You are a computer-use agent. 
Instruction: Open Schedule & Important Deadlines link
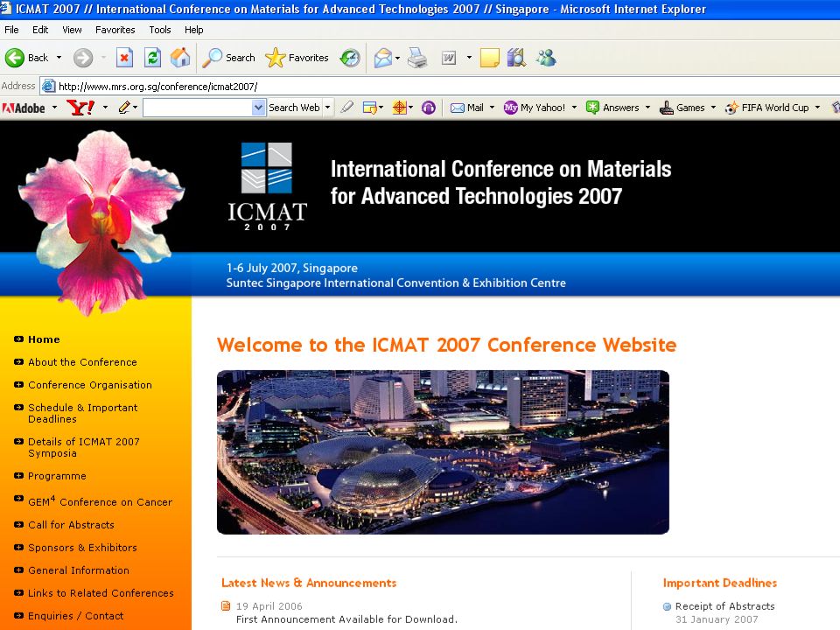pos(83,413)
